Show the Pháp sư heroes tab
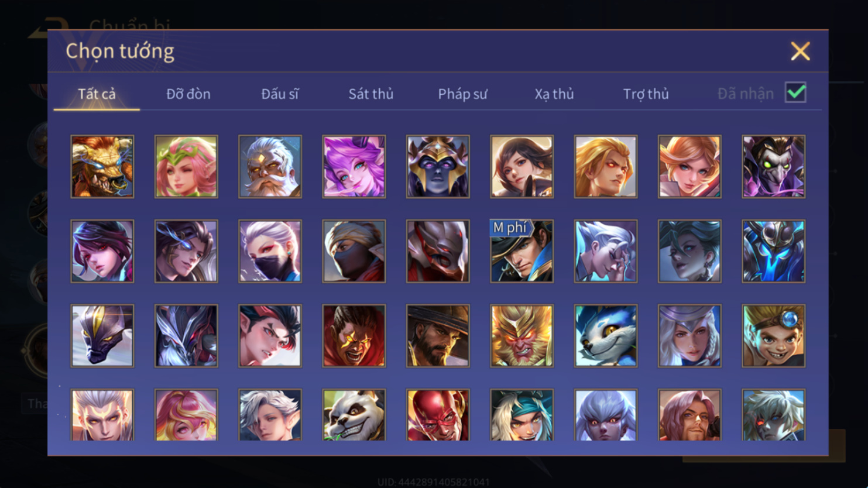 click(462, 94)
